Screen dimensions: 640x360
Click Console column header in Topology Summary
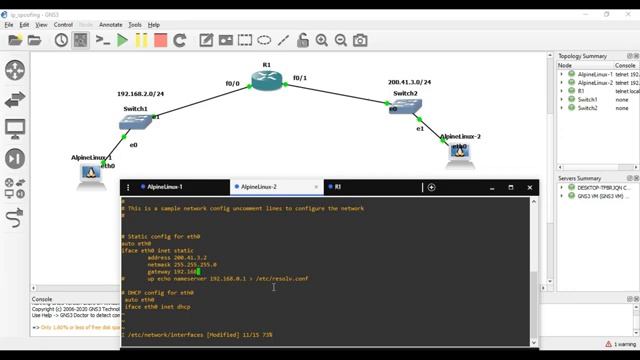click(x=625, y=65)
